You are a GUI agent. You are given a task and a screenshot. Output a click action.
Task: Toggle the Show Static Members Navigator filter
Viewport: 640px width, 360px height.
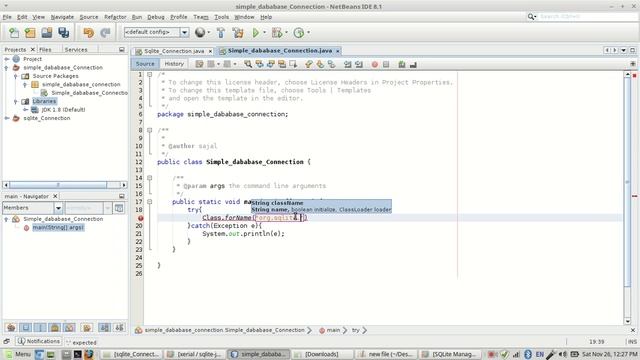[40, 327]
